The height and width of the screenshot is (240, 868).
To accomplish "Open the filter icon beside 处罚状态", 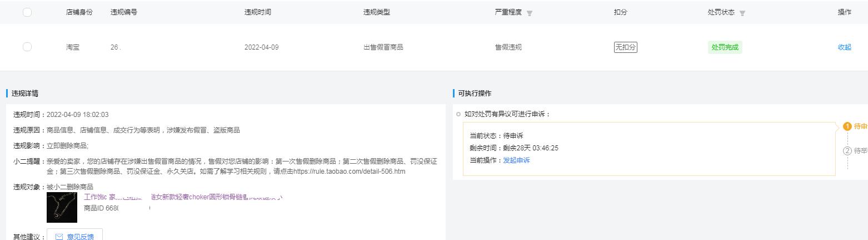I will [x=742, y=13].
